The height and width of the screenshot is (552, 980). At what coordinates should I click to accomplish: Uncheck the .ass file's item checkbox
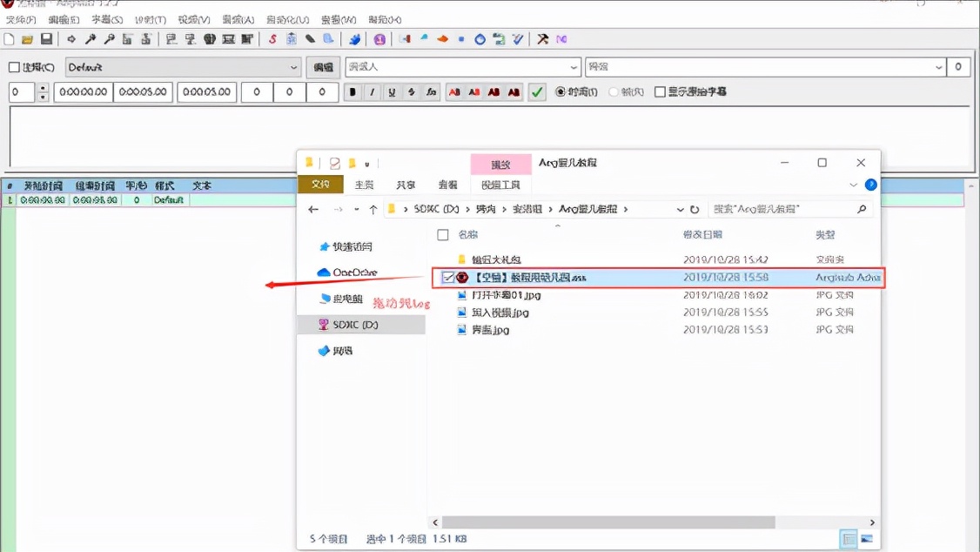(x=447, y=278)
